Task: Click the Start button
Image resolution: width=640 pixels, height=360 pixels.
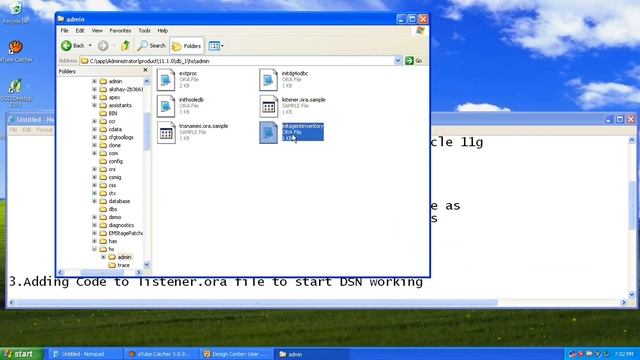Action: [x=21, y=354]
